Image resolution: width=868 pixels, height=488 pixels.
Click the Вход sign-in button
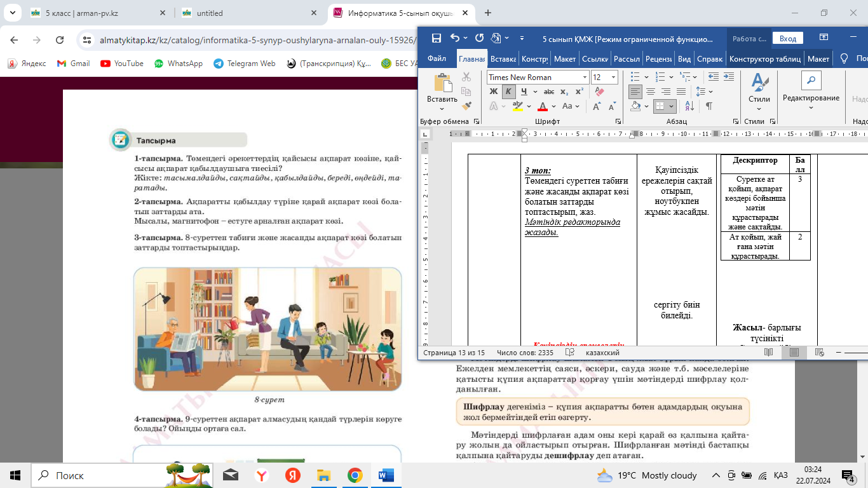pos(788,39)
